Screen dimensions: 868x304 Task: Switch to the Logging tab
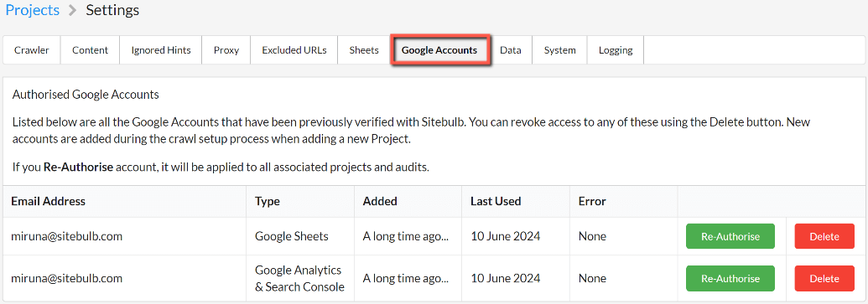616,50
